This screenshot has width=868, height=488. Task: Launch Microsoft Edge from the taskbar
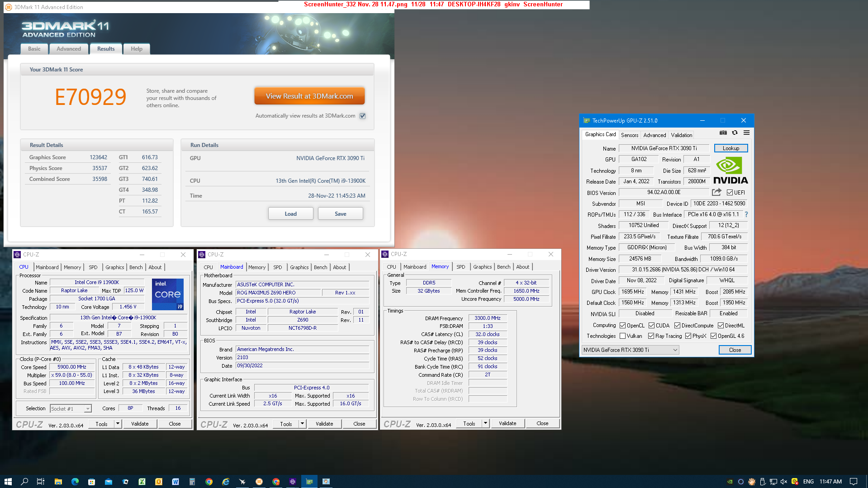pyautogui.click(x=75, y=481)
